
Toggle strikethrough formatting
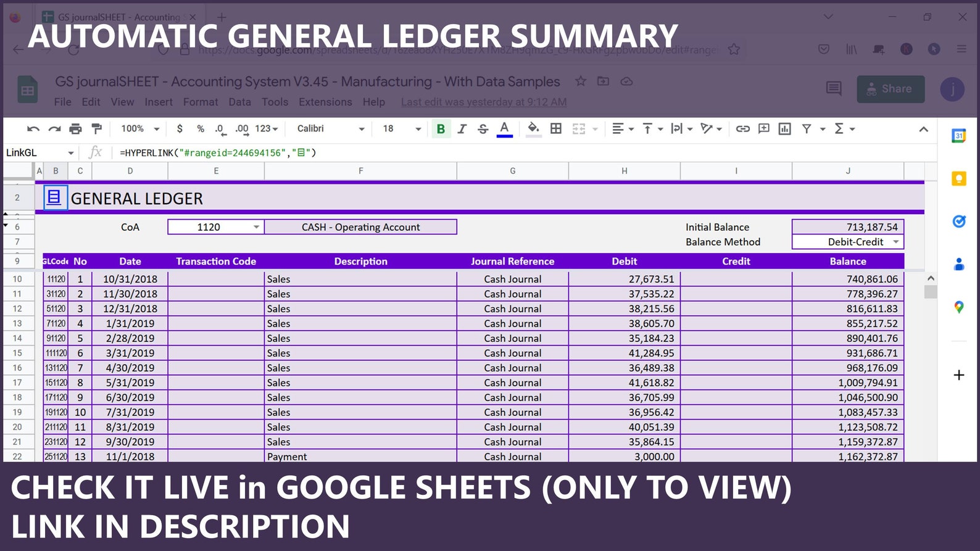[483, 129]
